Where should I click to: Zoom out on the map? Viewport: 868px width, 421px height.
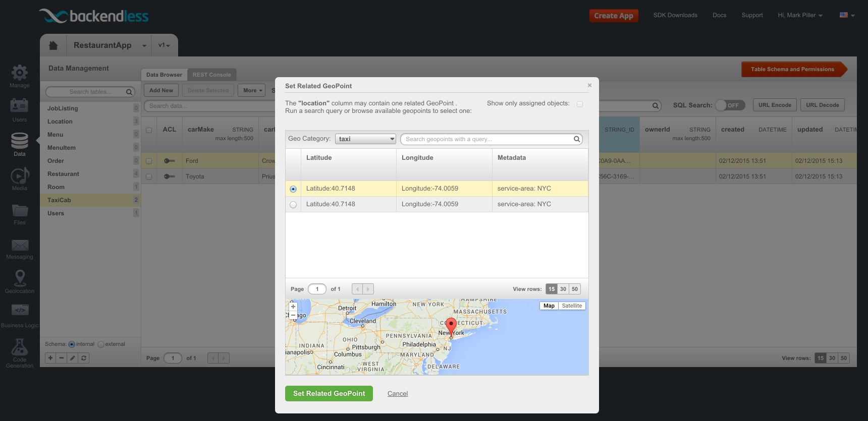click(293, 315)
